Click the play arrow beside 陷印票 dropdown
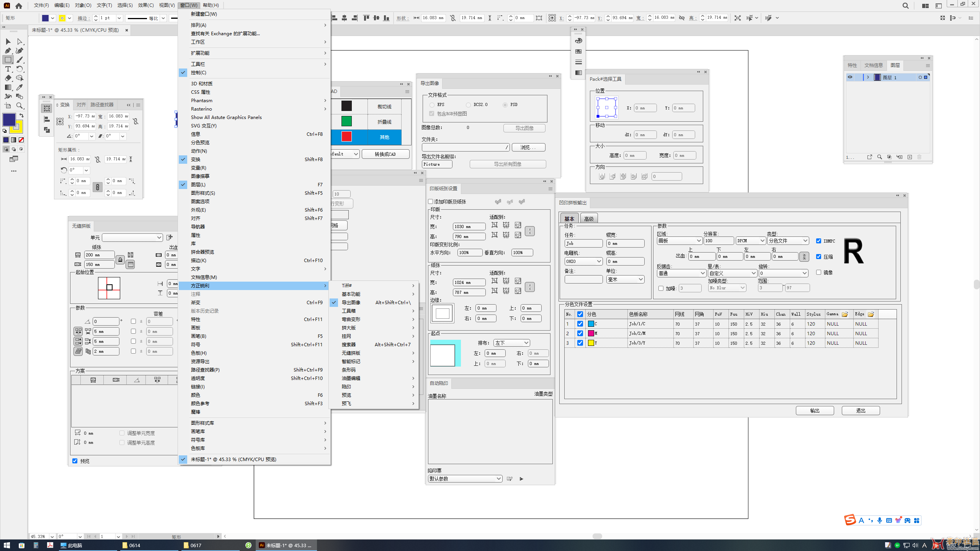Image resolution: width=980 pixels, height=551 pixels. click(521, 479)
